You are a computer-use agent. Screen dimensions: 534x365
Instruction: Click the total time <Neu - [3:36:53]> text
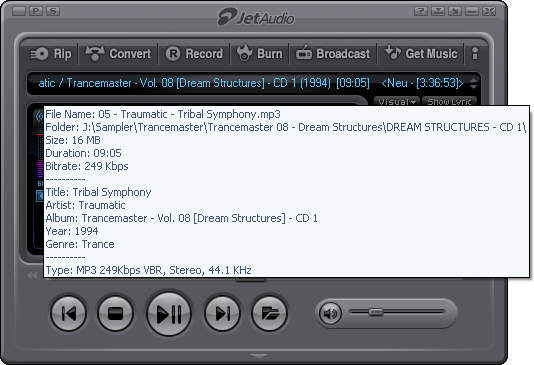pyautogui.click(x=422, y=83)
